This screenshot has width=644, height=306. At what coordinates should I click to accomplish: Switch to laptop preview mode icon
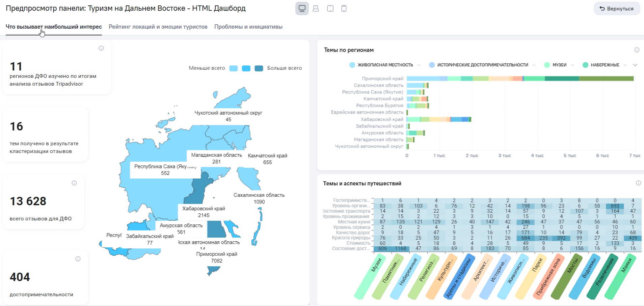pyautogui.click(x=316, y=8)
